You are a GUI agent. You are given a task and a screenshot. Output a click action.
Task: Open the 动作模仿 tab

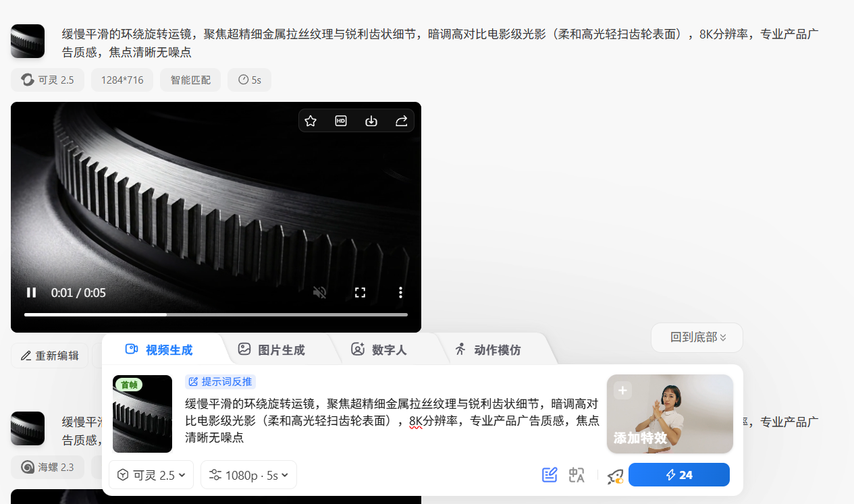tap(489, 349)
